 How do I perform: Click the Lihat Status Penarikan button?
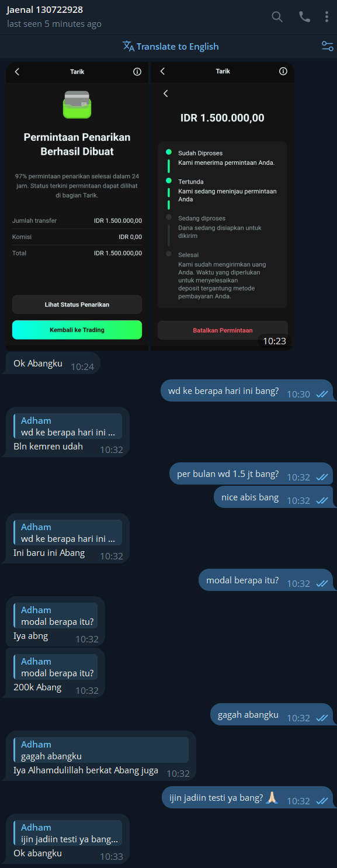(77, 305)
